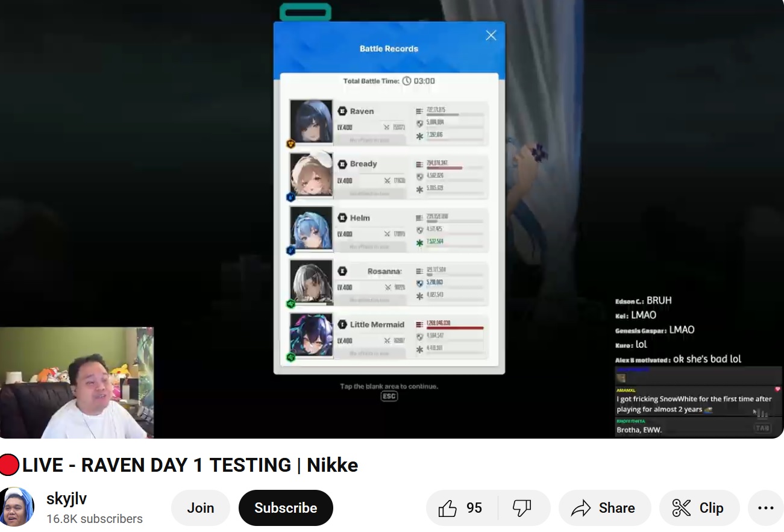784x532 pixels.
Task: Click the blue shield icon in Rosanna's row
Action: (x=419, y=283)
